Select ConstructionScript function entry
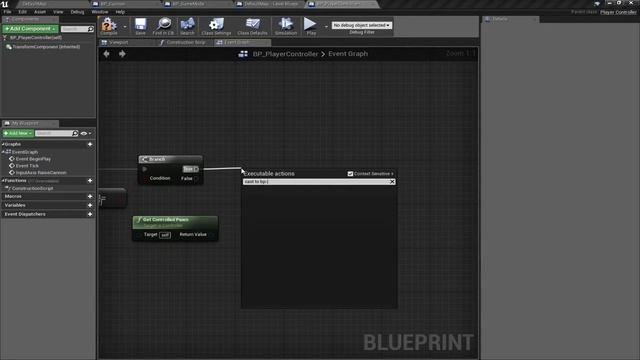 click(33, 189)
